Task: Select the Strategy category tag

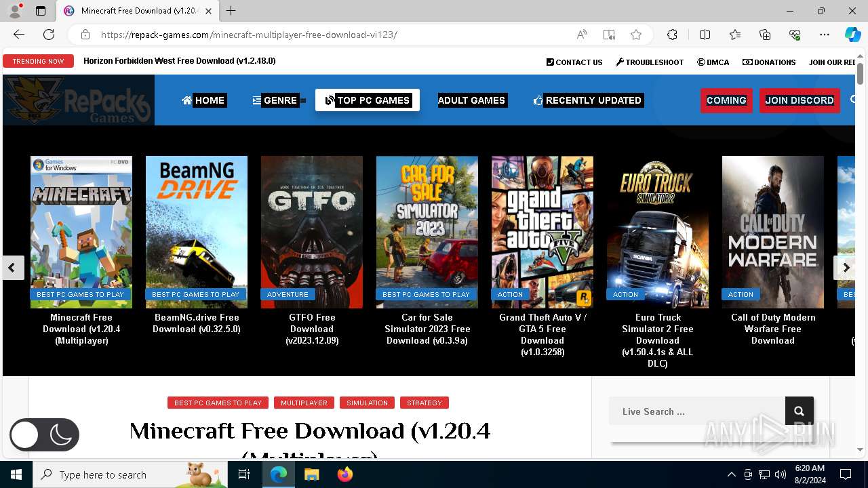Action: point(425,403)
